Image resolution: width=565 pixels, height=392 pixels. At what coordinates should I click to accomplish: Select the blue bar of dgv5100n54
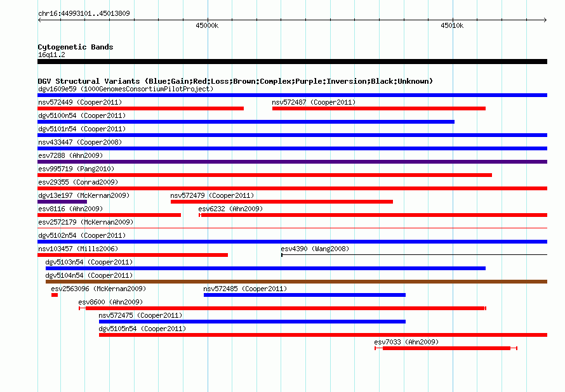pyautogui.click(x=246, y=122)
